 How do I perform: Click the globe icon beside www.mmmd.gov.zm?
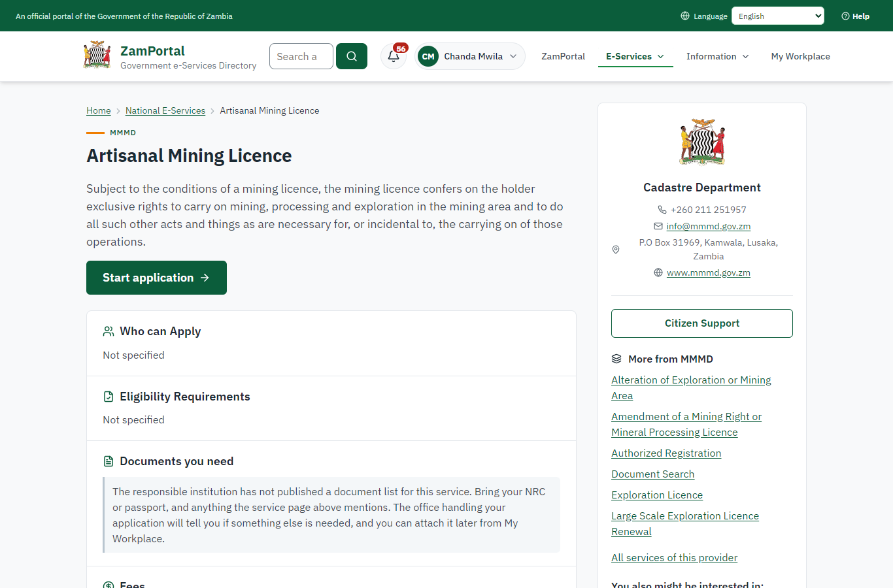pos(658,272)
